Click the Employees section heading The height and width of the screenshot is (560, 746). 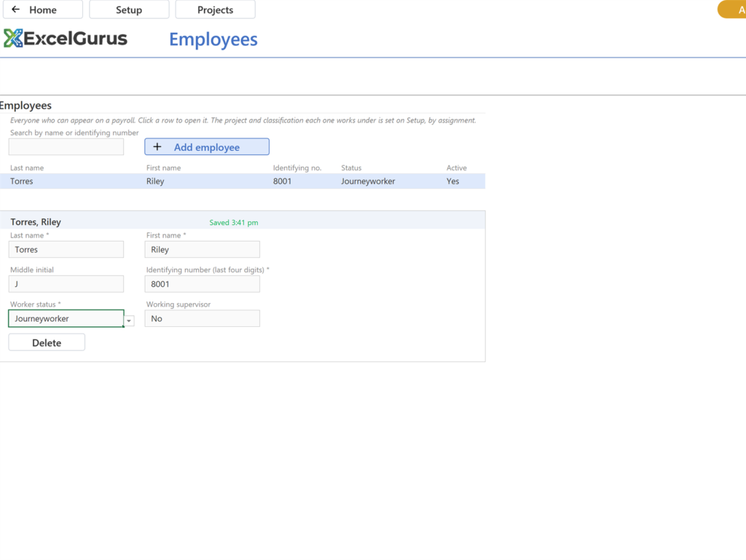coord(25,106)
